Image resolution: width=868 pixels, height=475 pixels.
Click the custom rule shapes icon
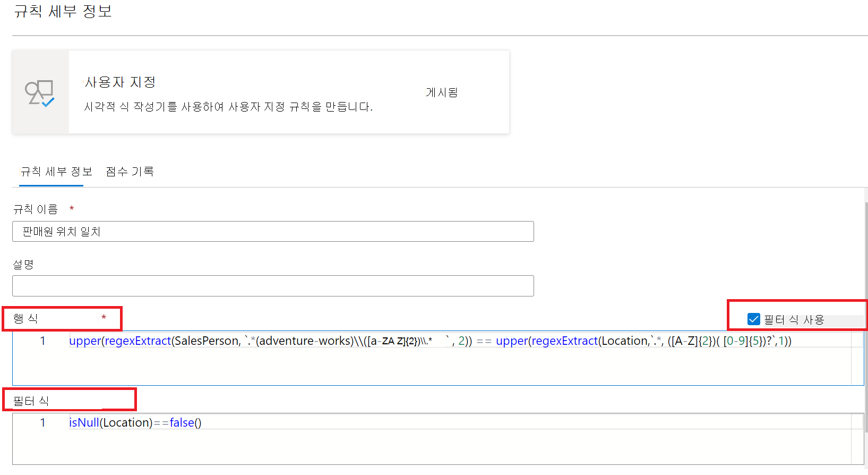[x=40, y=93]
